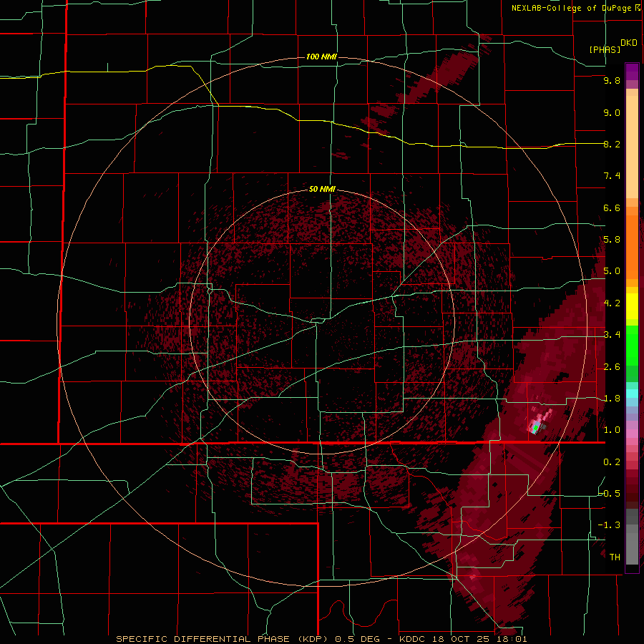Image resolution: width=644 pixels, height=644 pixels.
Task: Click the 7.4 color scale value
Action: pyautogui.click(x=612, y=176)
